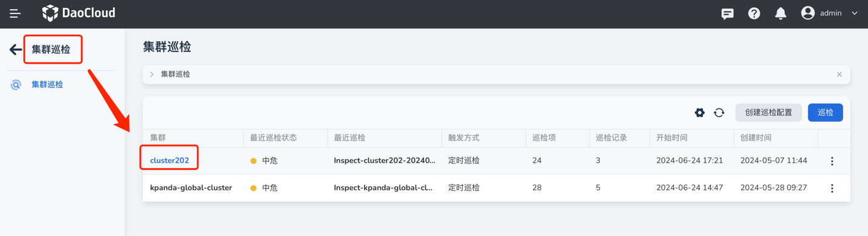Open the hamburger navigation menu

coord(15,13)
